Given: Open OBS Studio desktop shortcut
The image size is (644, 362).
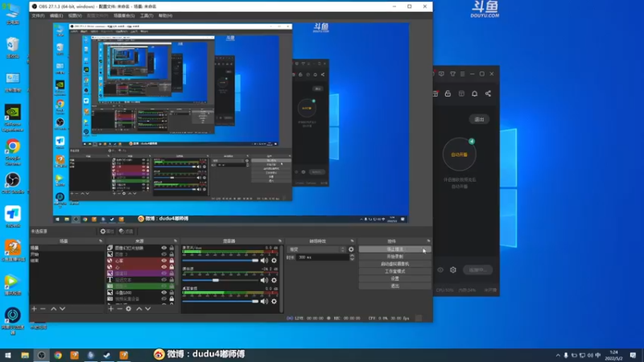Looking at the screenshot, I should point(13,183).
